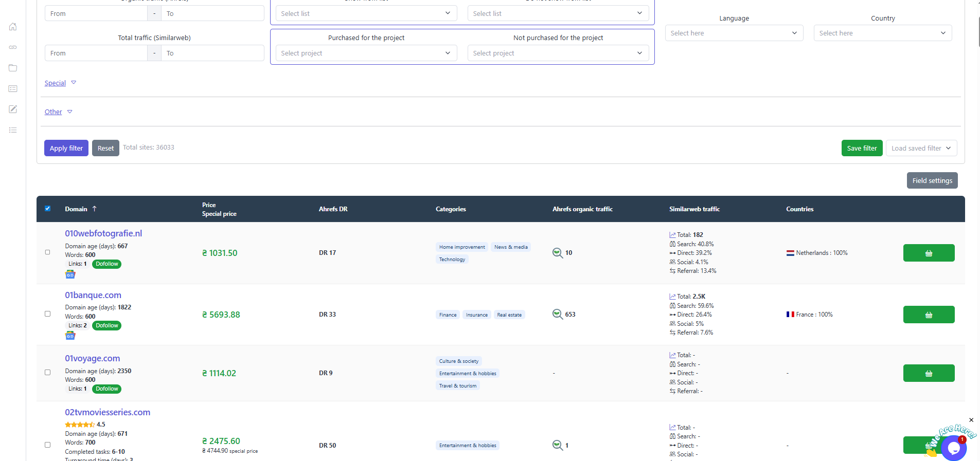
Task: Open the Language dropdown
Action: pyautogui.click(x=734, y=33)
